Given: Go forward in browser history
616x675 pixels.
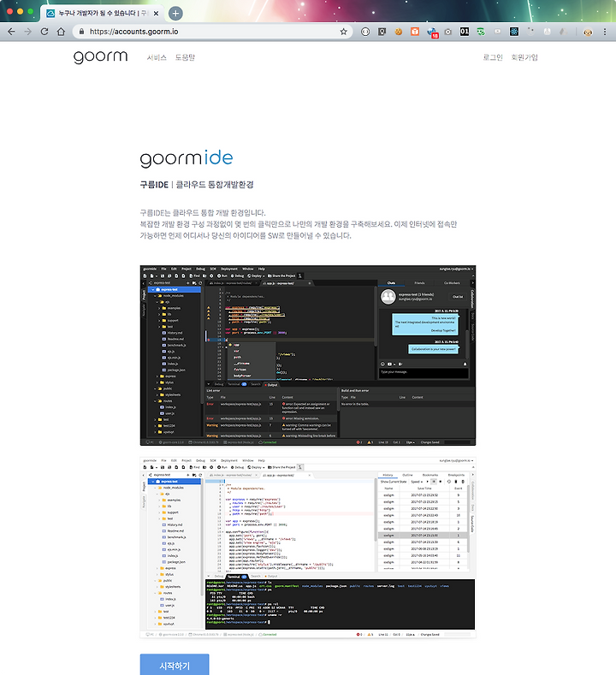Looking at the screenshot, I should click(x=28, y=32).
